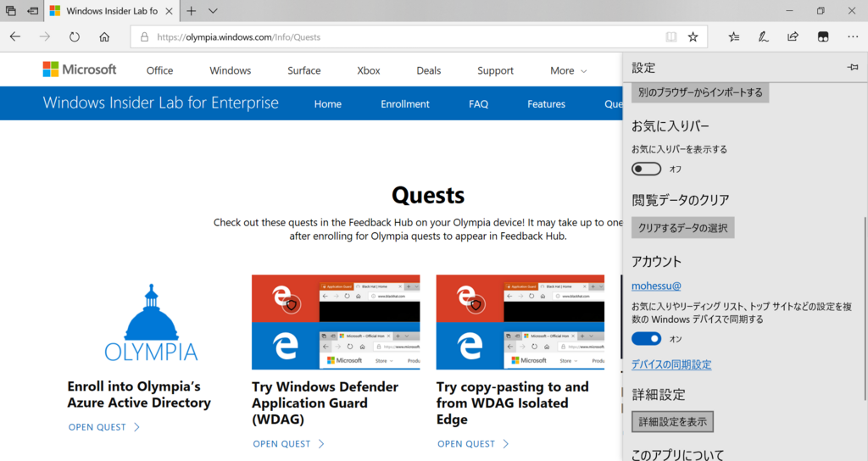
Task: Open the Hub favorites icon
Action: pos(733,37)
